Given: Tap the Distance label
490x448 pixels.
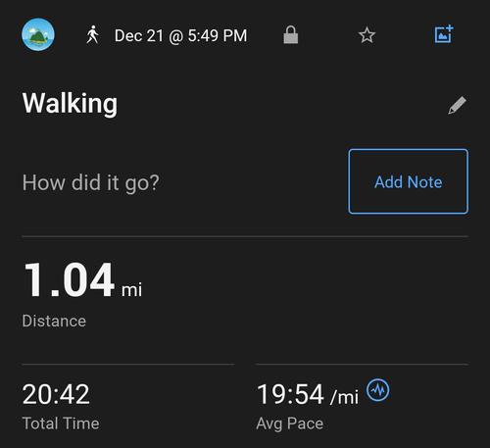Looking at the screenshot, I should coord(54,321).
